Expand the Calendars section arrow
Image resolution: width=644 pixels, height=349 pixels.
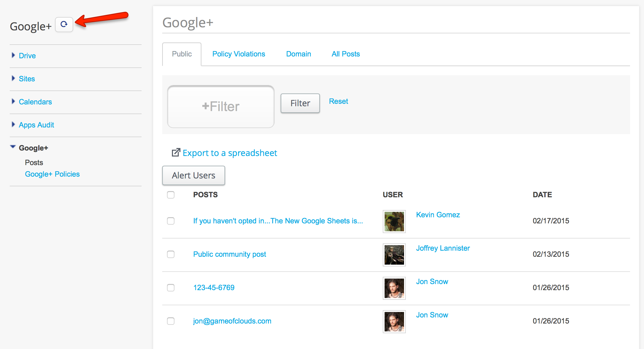[x=13, y=101]
